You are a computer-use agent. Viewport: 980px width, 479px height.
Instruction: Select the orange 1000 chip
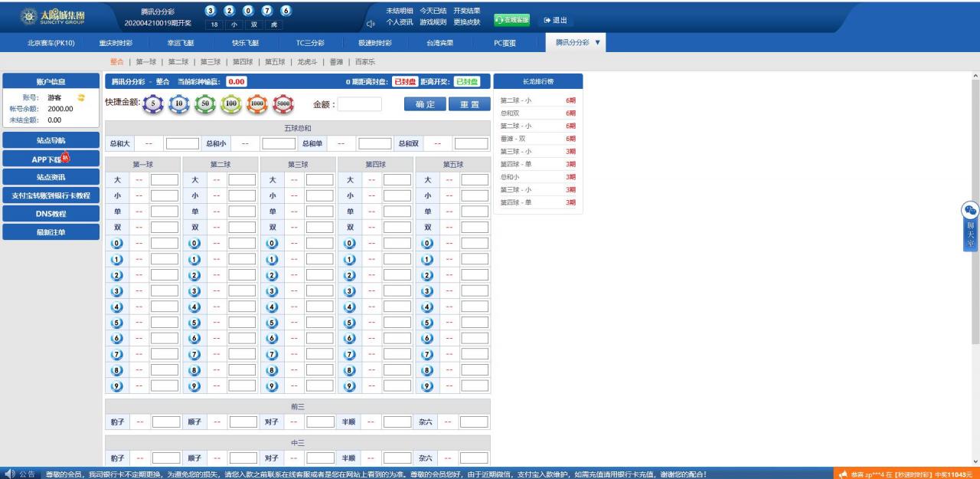(257, 104)
